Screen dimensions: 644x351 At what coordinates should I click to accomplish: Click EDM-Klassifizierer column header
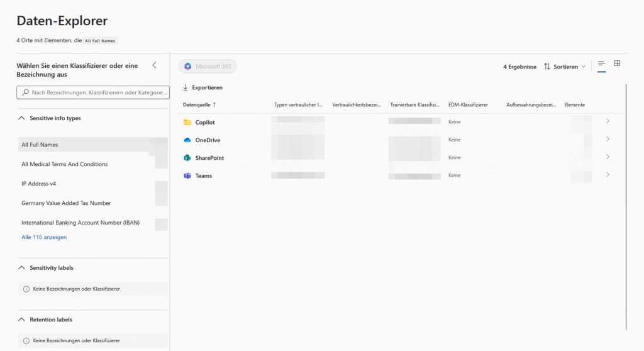(x=468, y=105)
